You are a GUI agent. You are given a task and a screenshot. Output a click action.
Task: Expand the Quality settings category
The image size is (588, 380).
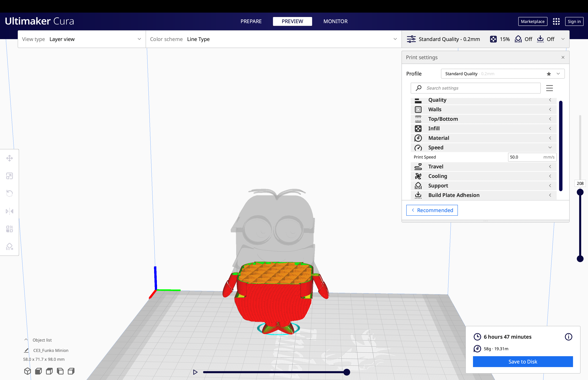pyautogui.click(x=483, y=100)
